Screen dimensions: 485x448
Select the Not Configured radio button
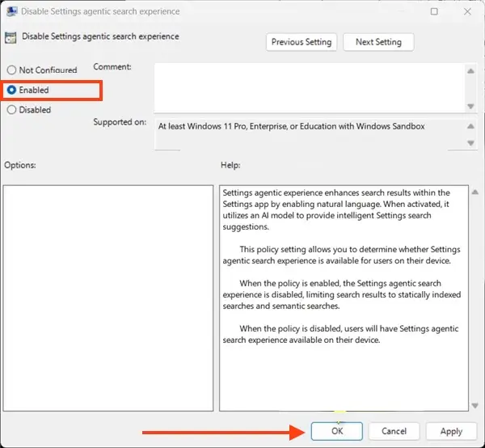pos(11,70)
